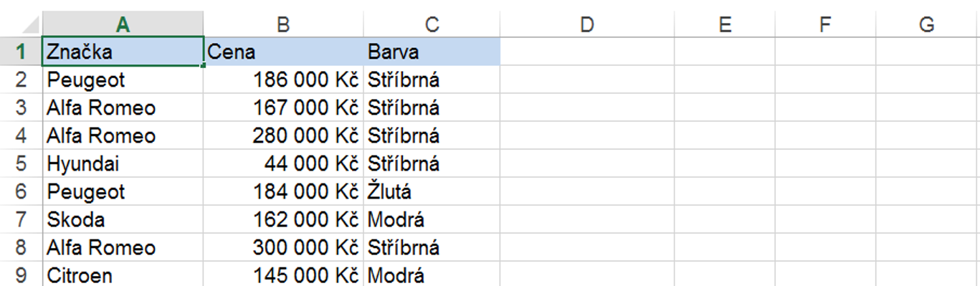Select row 9 header
This screenshot has height=286, width=980.
pos(21,275)
